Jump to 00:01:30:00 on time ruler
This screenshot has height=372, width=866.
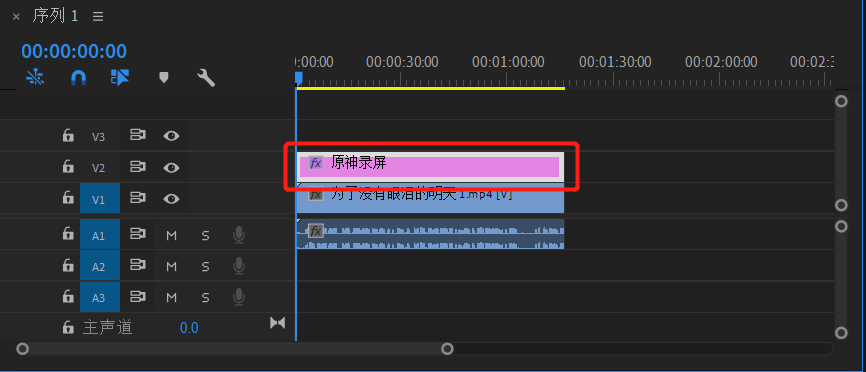pos(615,62)
